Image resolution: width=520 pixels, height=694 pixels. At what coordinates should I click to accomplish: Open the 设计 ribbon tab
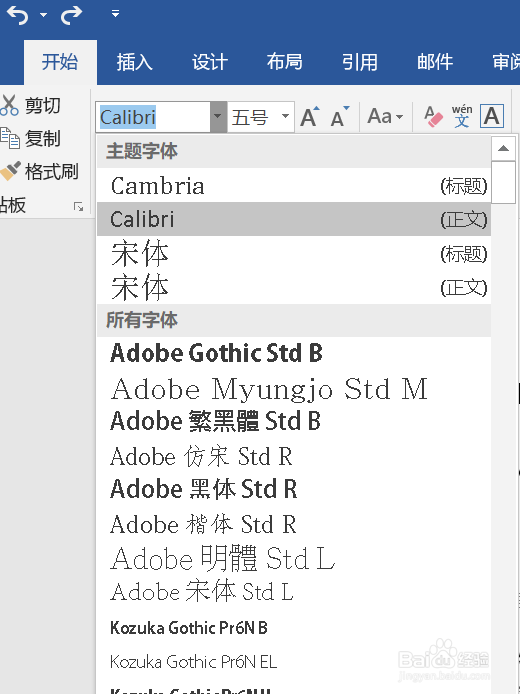click(x=210, y=62)
